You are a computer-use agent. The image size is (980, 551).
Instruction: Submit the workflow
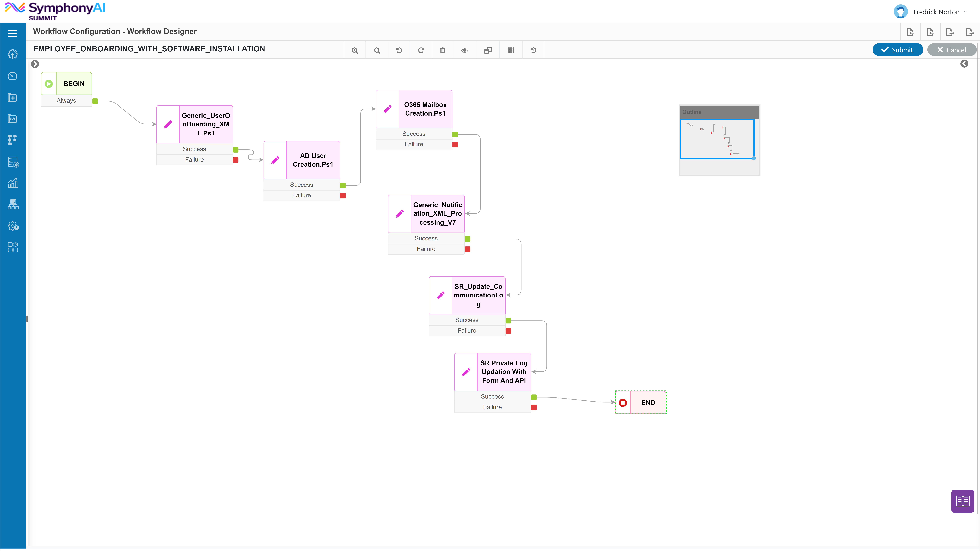(x=897, y=50)
